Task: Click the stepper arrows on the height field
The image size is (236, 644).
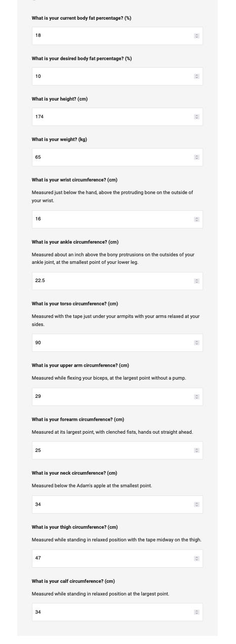Action: click(196, 117)
